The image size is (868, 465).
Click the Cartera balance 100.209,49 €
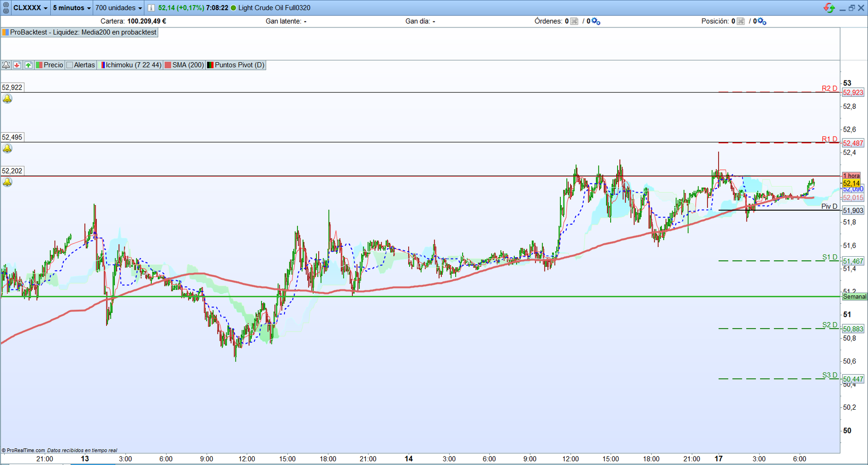click(x=147, y=21)
